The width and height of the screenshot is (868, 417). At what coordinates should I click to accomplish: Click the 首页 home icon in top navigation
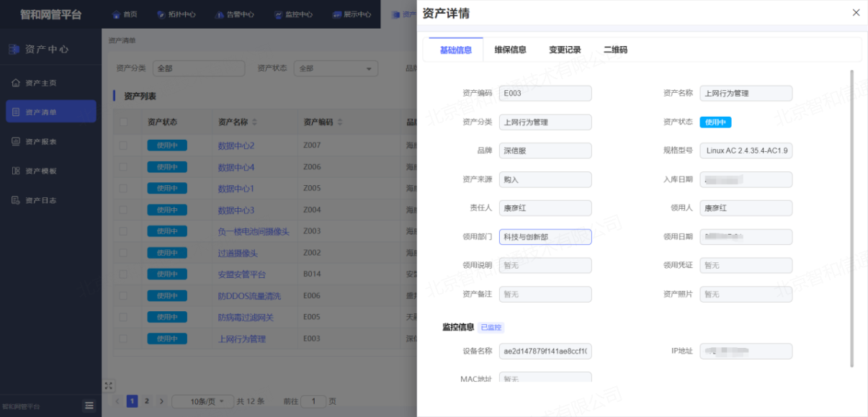pyautogui.click(x=116, y=14)
